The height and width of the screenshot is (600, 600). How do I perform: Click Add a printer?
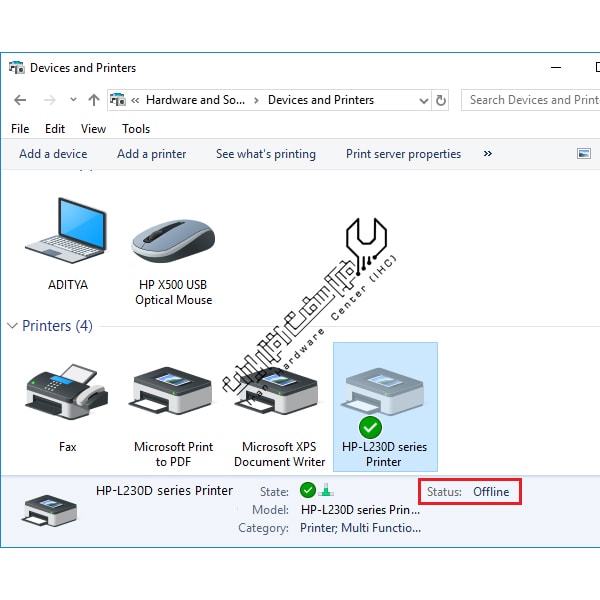point(152,154)
